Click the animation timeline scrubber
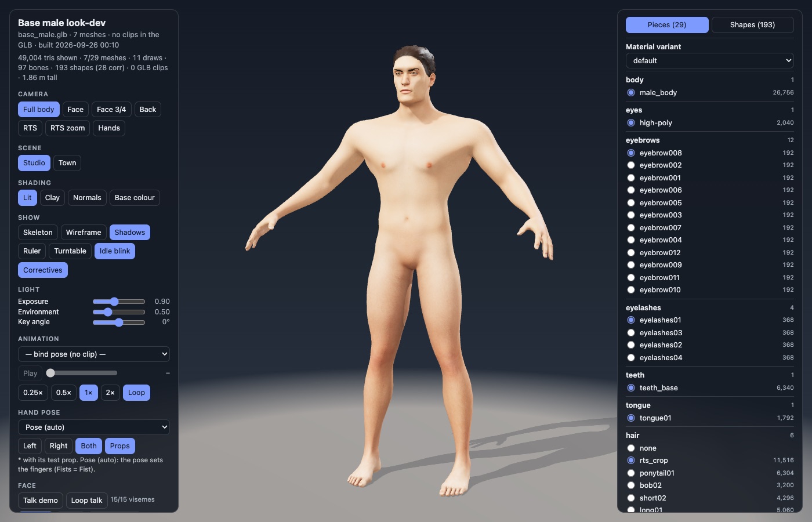Screen dimensions: 812x522 [x=82, y=374]
